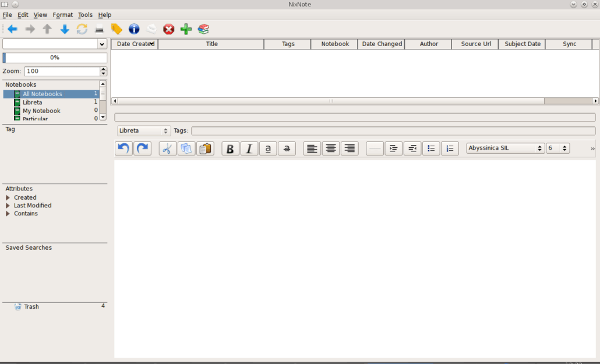Open the Abyssinica SIL font dropdown
The width and height of the screenshot is (600, 364).
505,148
